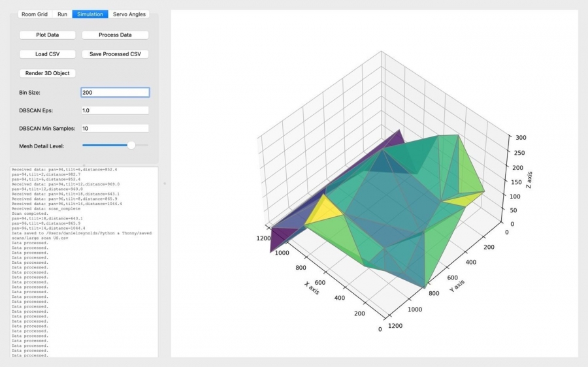Click the DBSCAN Min Samples field

(x=115, y=128)
